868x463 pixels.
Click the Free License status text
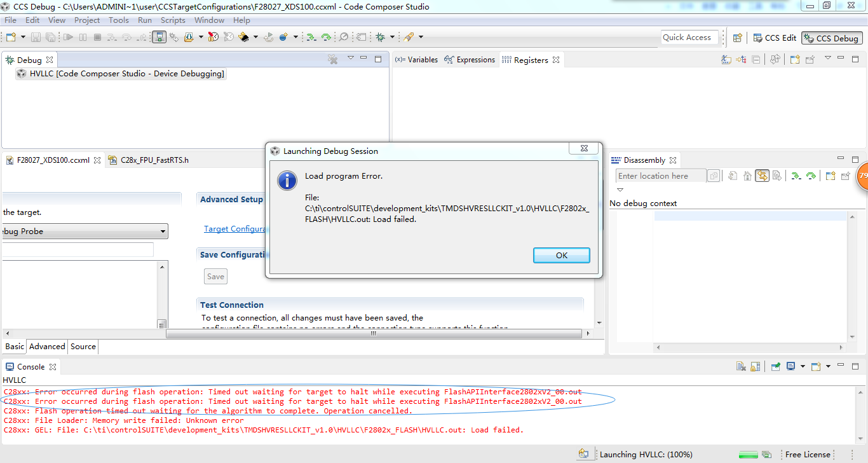tap(808, 455)
